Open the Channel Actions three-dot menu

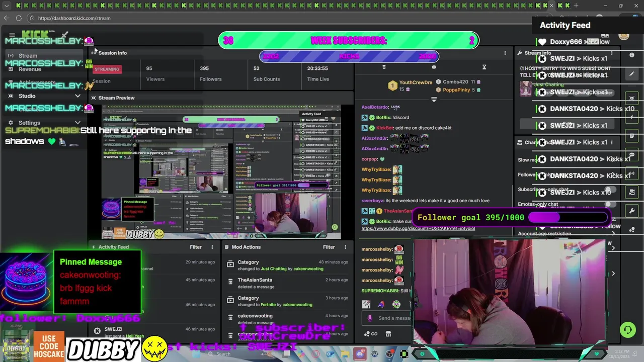coord(612,142)
